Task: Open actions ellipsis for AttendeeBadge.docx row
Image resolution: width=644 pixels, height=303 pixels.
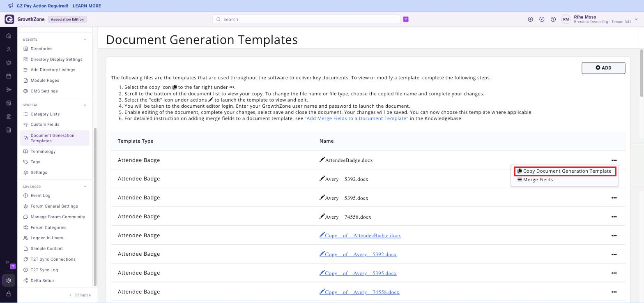Action: point(614,160)
